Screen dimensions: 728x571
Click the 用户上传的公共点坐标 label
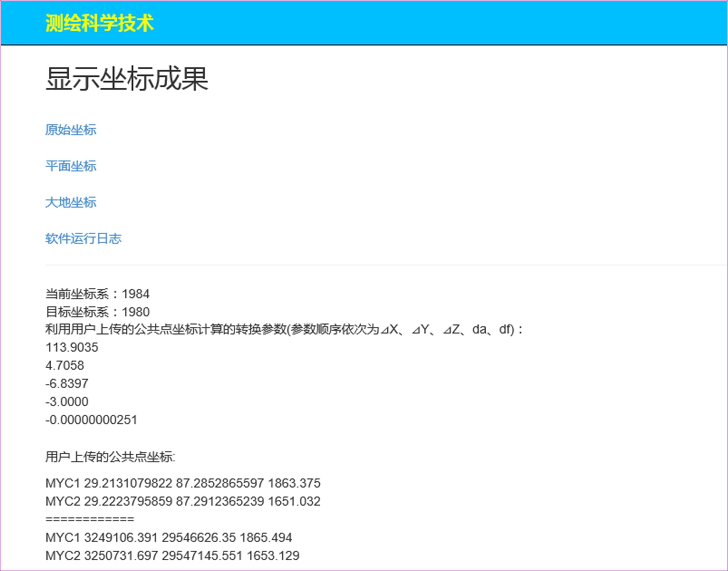[110, 457]
